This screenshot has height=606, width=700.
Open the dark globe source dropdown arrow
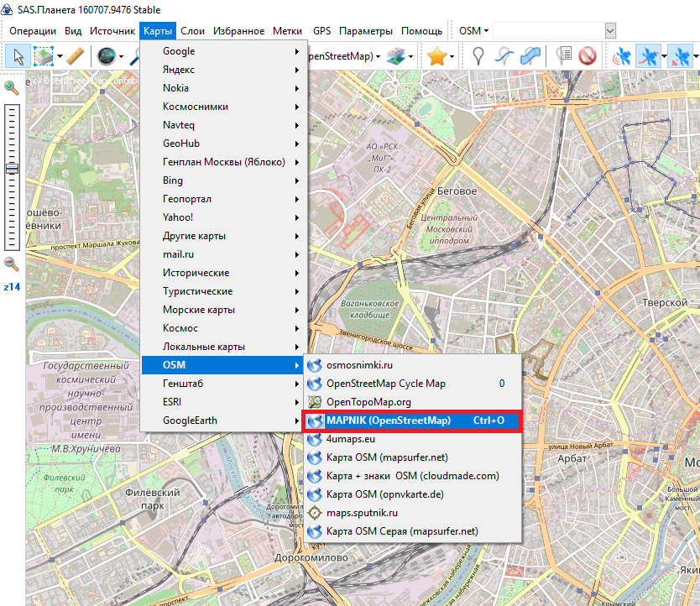(x=121, y=57)
